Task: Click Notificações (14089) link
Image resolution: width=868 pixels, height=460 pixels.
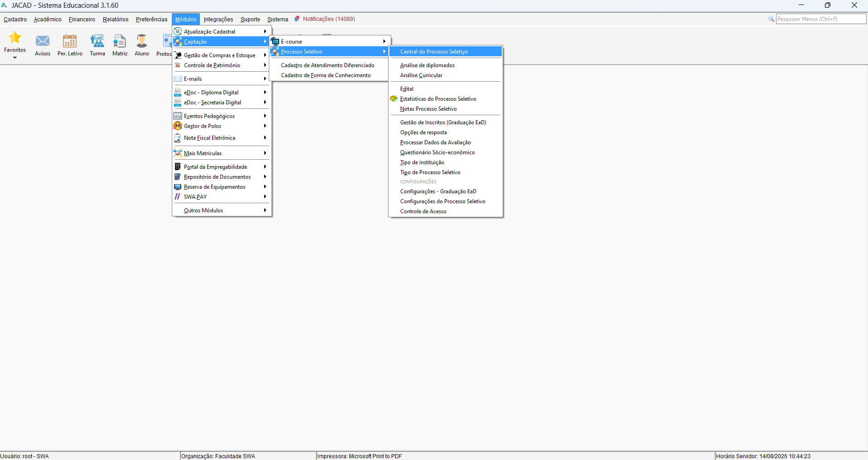Action: (329, 19)
